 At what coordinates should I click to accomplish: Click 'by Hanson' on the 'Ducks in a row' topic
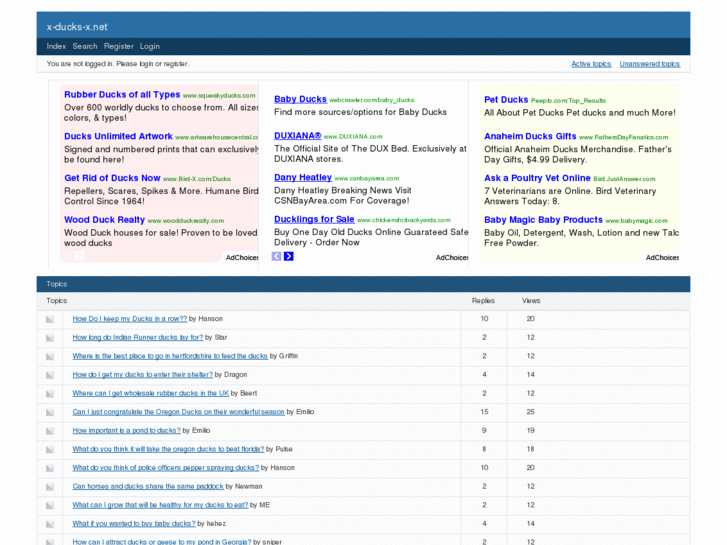coord(206,319)
